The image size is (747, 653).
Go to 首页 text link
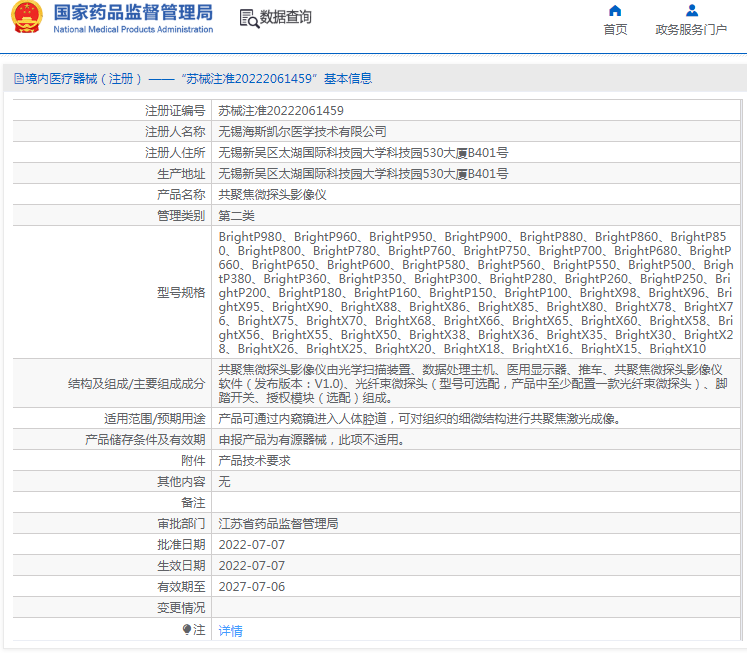pos(615,30)
